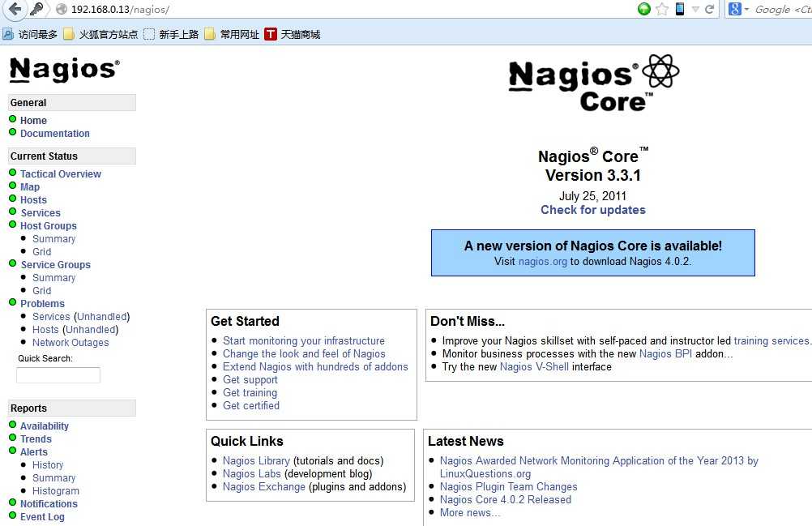The image size is (812, 526).
Task: Click the Google search box
Action: coord(782,9)
